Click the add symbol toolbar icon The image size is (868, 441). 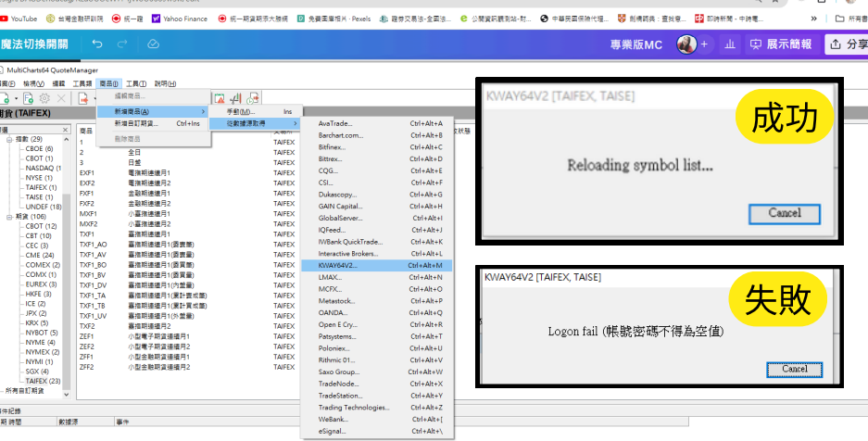click(x=5, y=98)
